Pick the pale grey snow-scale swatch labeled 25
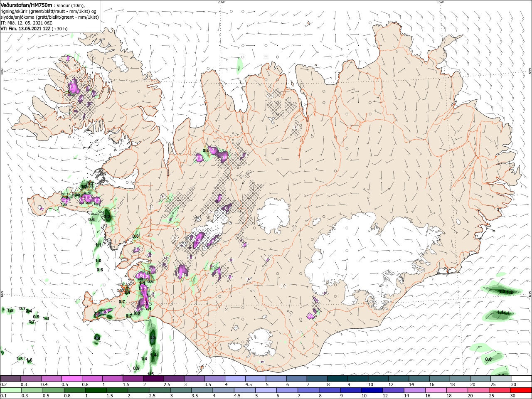 (501, 378)
